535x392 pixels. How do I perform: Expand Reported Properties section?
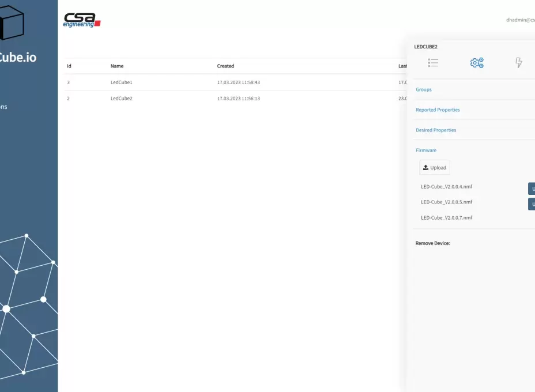438,110
